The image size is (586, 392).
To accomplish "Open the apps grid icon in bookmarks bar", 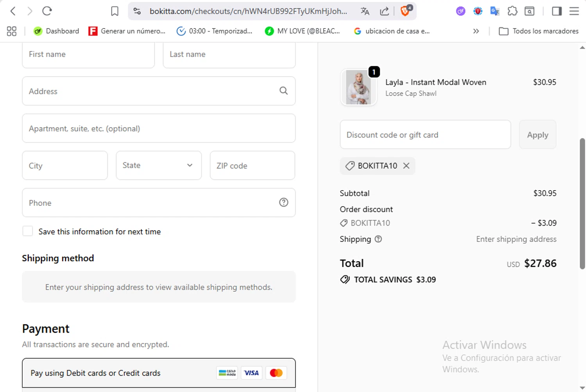I will (12, 31).
